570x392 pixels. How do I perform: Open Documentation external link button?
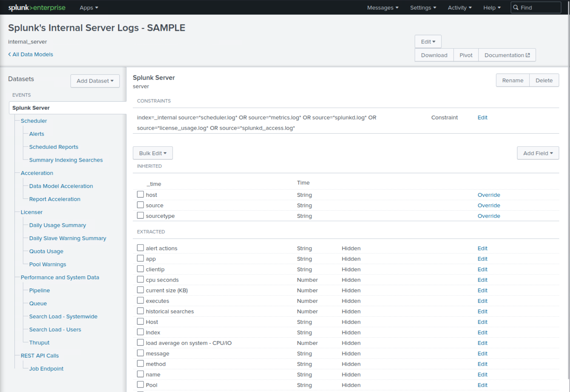click(507, 55)
